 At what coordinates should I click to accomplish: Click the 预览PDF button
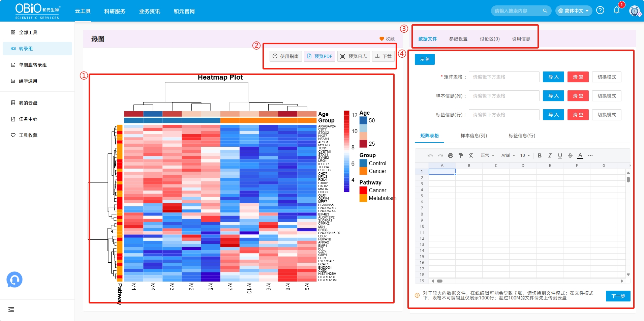[x=319, y=56]
